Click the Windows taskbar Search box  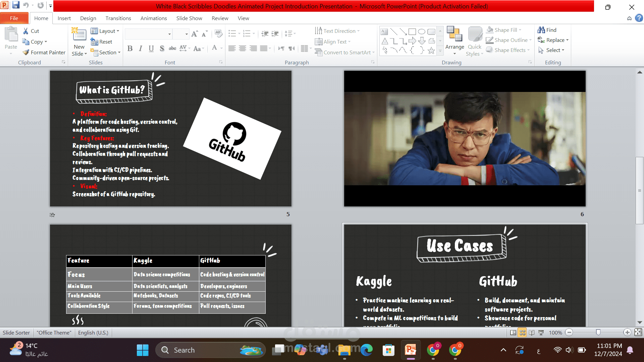pyautogui.click(x=210, y=350)
